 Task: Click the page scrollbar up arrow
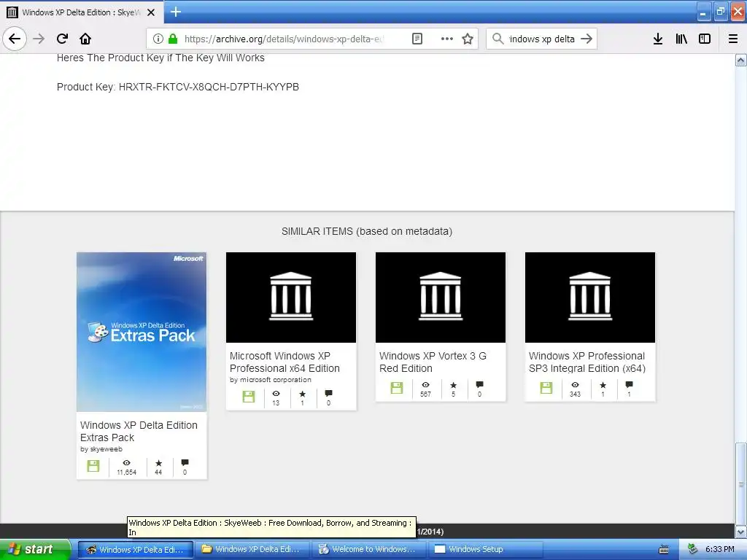pos(740,60)
